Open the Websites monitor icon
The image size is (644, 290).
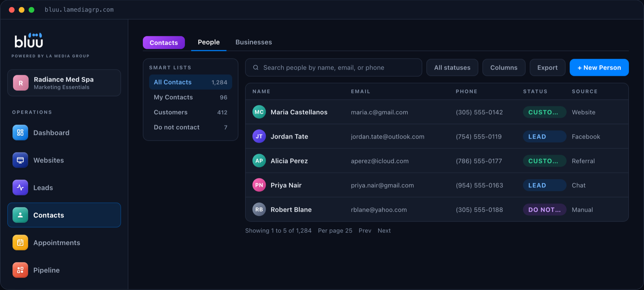[x=20, y=160]
